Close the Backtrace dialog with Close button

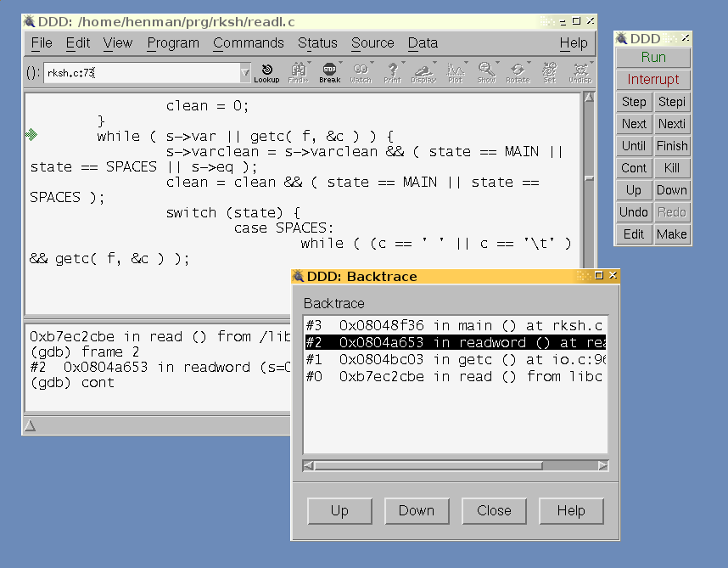[494, 511]
